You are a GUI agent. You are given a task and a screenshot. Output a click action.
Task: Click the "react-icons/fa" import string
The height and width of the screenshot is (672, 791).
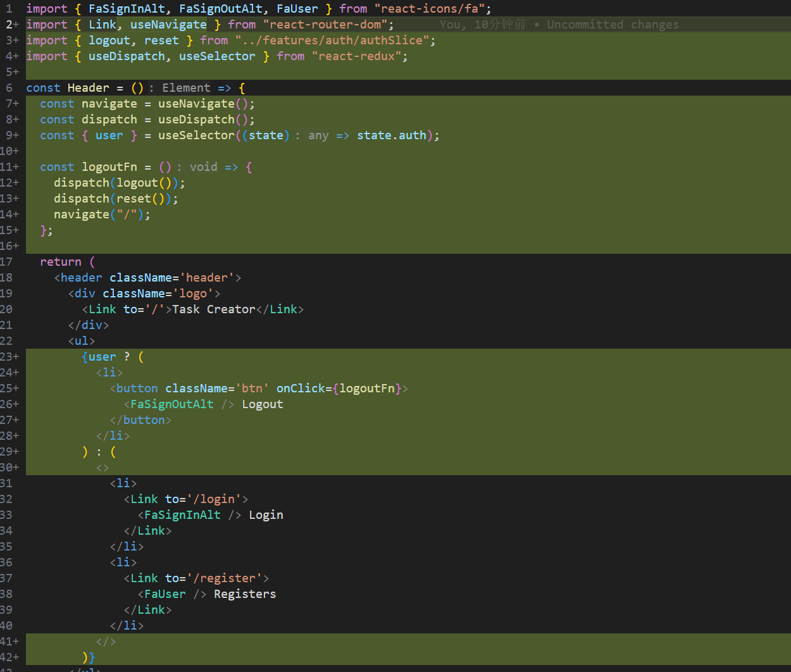(x=432, y=9)
